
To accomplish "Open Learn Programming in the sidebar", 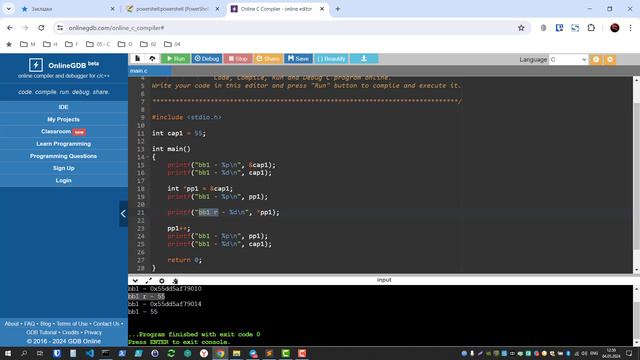I will pyautogui.click(x=63, y=144).
